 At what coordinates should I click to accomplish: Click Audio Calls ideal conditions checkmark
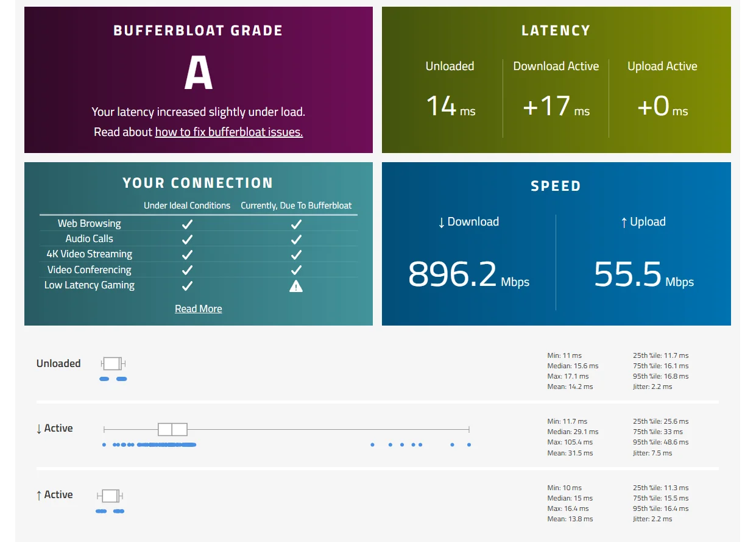pos(187,239)
